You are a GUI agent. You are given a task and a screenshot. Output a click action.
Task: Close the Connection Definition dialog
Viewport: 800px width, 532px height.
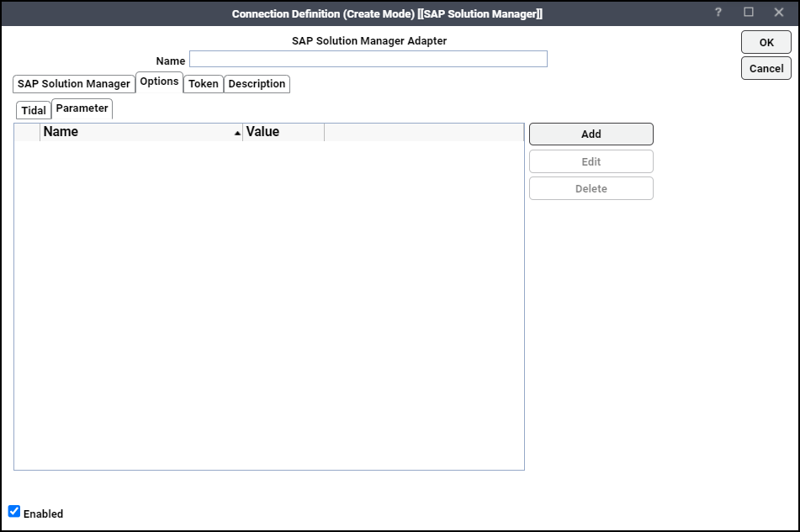pos(779,13)
